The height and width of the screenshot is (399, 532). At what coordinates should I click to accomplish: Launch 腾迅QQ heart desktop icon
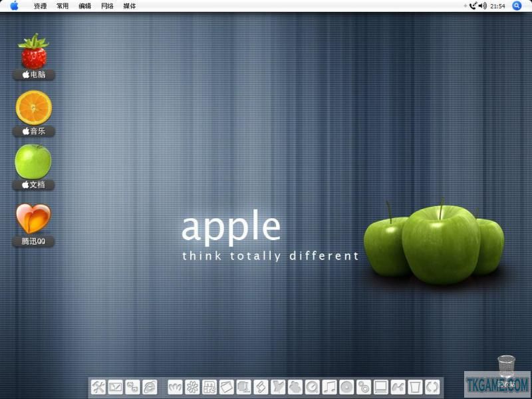(x=33, y=219)
